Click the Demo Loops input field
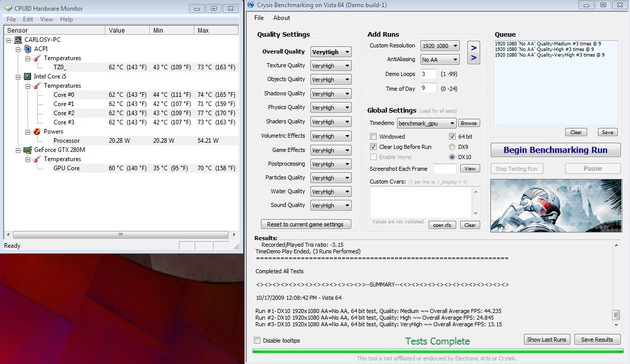Viewport: 630px width, 364px height. click(x=429, y=74)
